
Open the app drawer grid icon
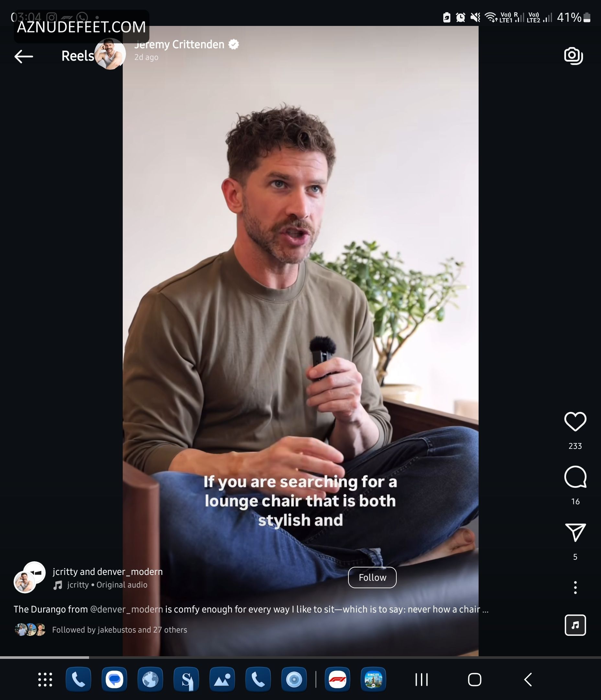point(45,679)
